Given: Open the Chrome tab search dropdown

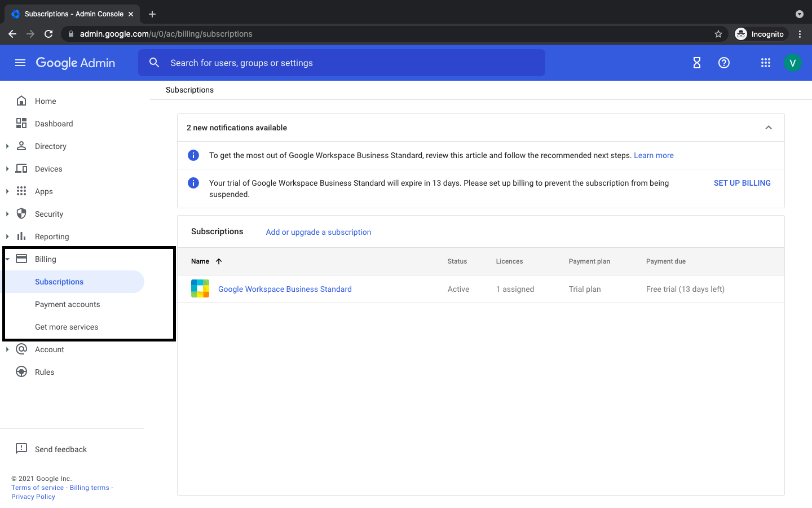Looking at the screenshot, I should click(799, 14).
